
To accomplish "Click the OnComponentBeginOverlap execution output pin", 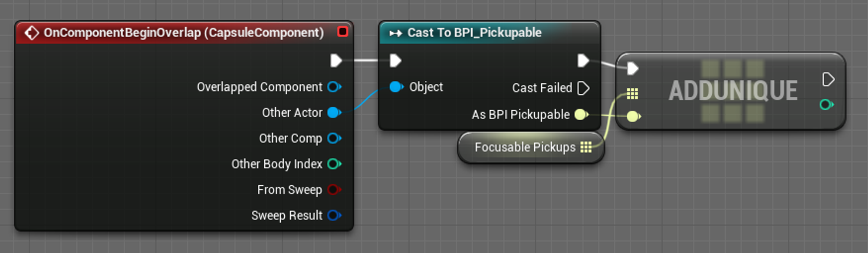I will point(336,61).
